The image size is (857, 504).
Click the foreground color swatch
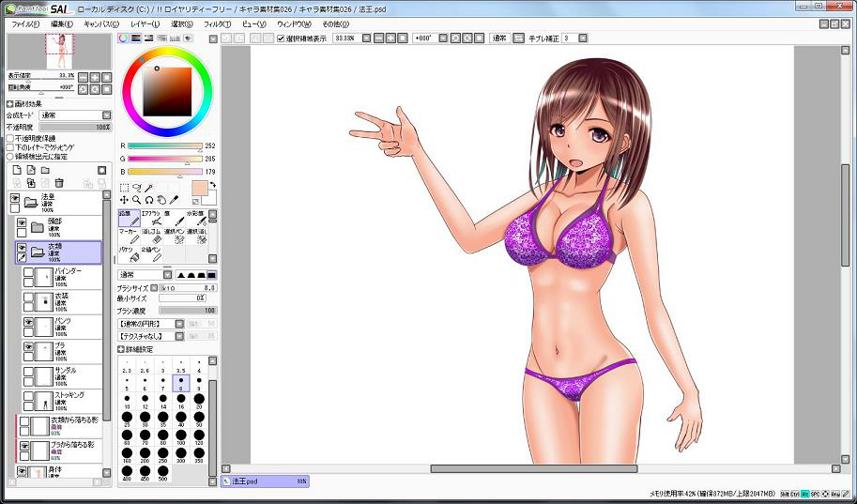(198, 187)
